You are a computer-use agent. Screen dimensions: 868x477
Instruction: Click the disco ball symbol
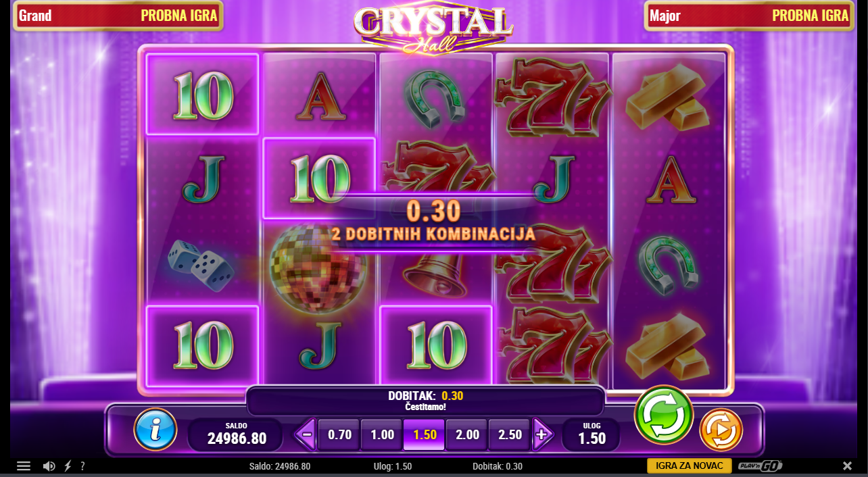(x=318, y=267)
